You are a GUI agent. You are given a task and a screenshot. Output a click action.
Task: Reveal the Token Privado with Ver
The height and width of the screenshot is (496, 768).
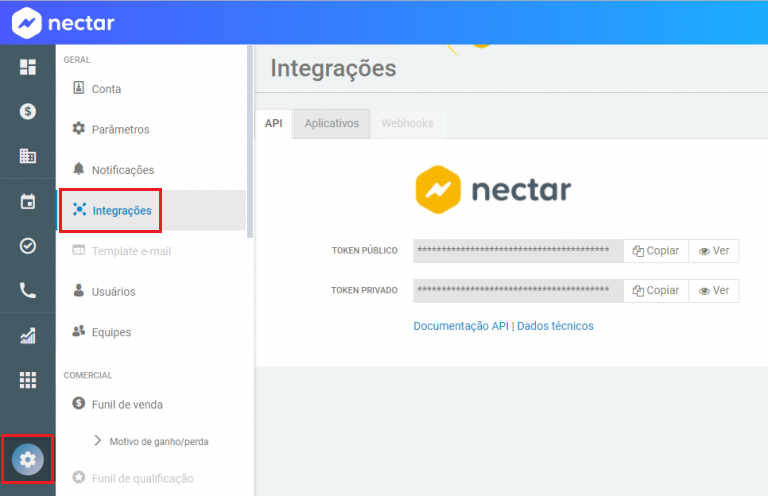point(714,291)
